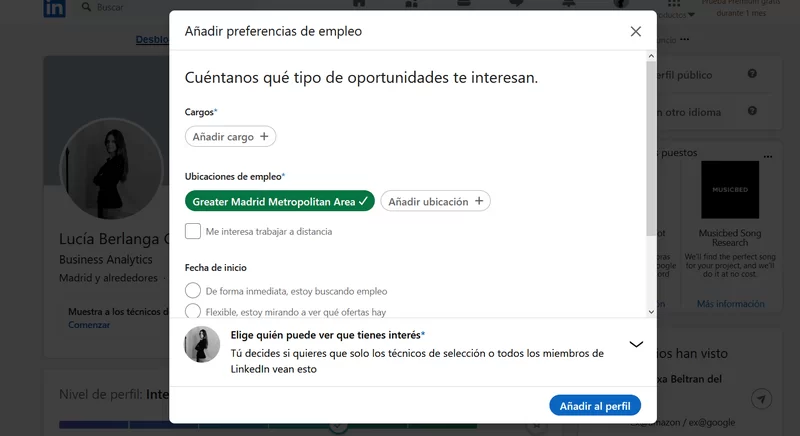Click Business Analytics headline text
This screenshot has width=800, height=436.
coord(106,260)
